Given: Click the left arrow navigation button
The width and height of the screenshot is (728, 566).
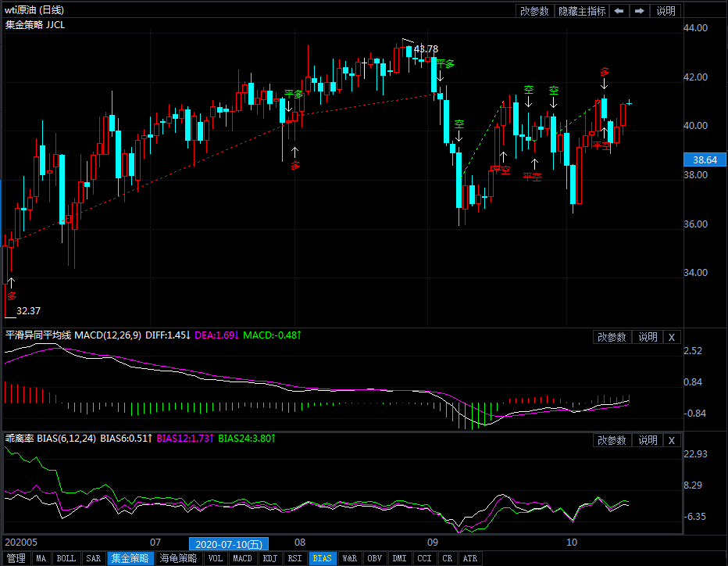Looking at the screenshot, I should coord(619,11).
